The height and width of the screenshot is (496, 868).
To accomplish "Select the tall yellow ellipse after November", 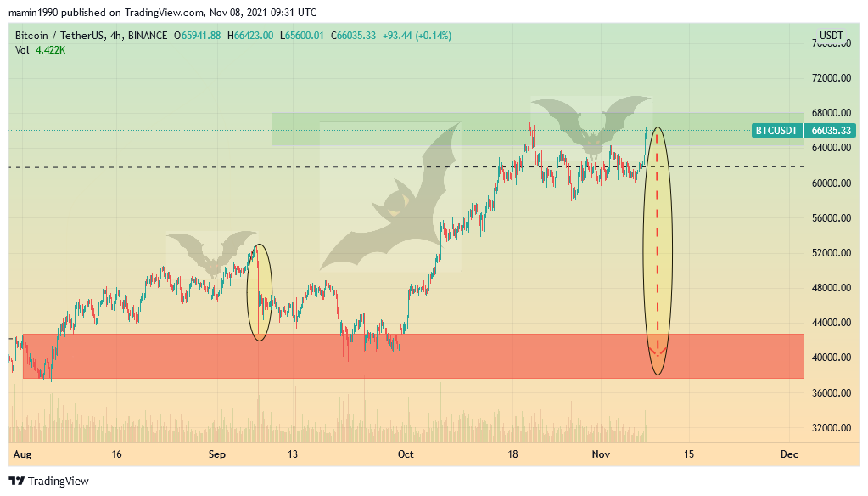I will click(658, 251).
